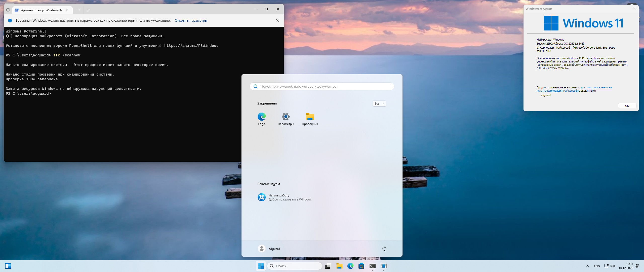The width and height of the screenshot is (644, 272).
Task: Open the adguard user account menu
Action: click(x=269, y=249)
